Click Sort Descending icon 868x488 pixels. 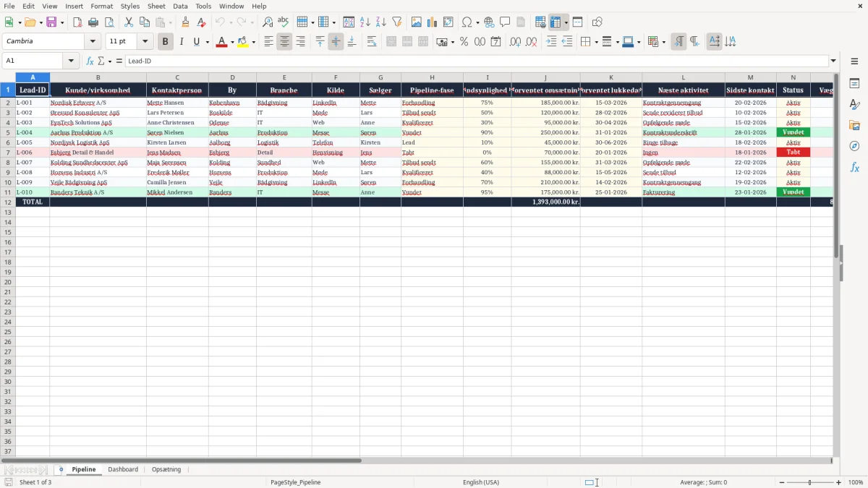click(x=381, y=22)
